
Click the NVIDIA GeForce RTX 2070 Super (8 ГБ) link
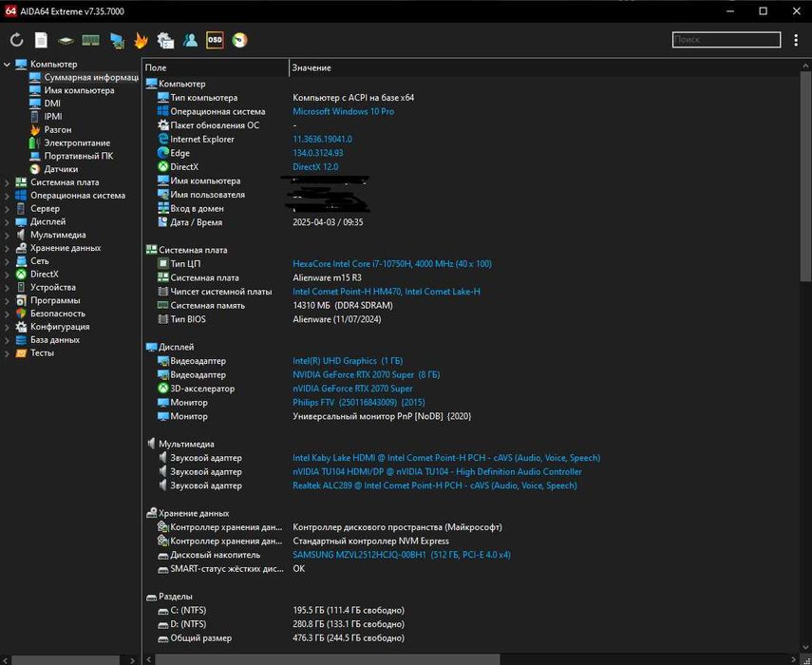pyautogui.click(x=366, y=374)
